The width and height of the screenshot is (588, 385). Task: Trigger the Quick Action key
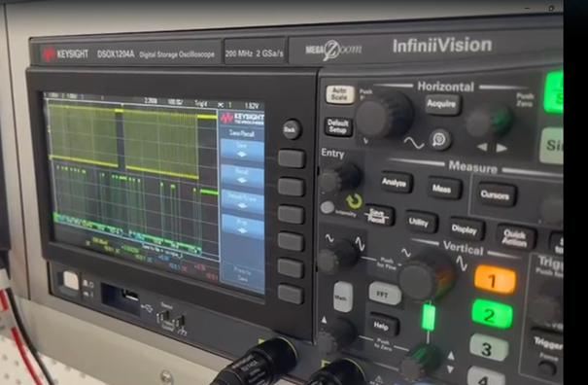click(x=516, y=237)
